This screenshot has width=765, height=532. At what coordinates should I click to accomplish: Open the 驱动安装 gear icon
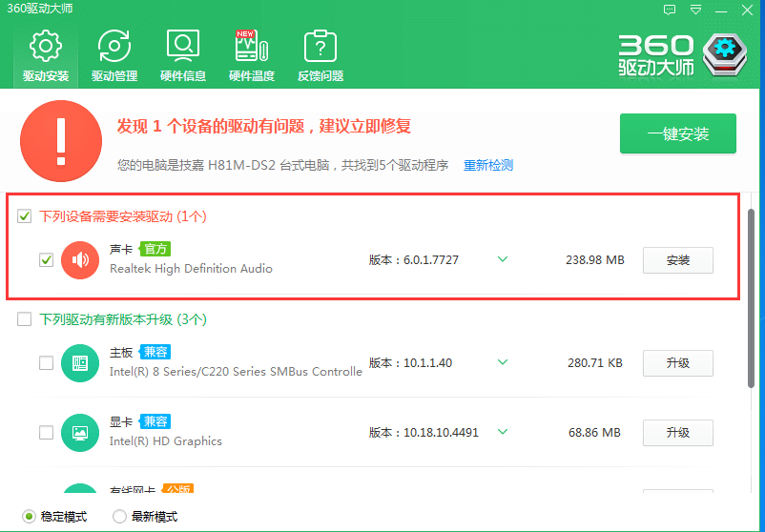(46, 46)
